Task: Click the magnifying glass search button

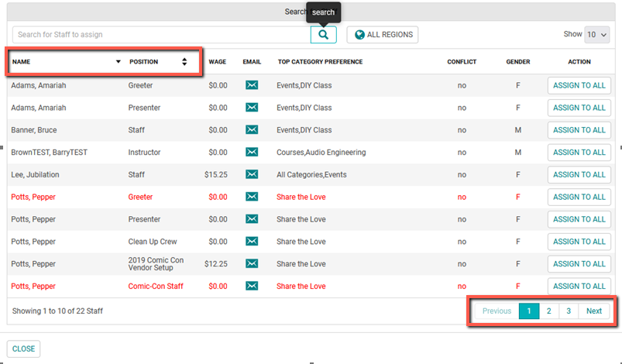Action: coord(323,35)
